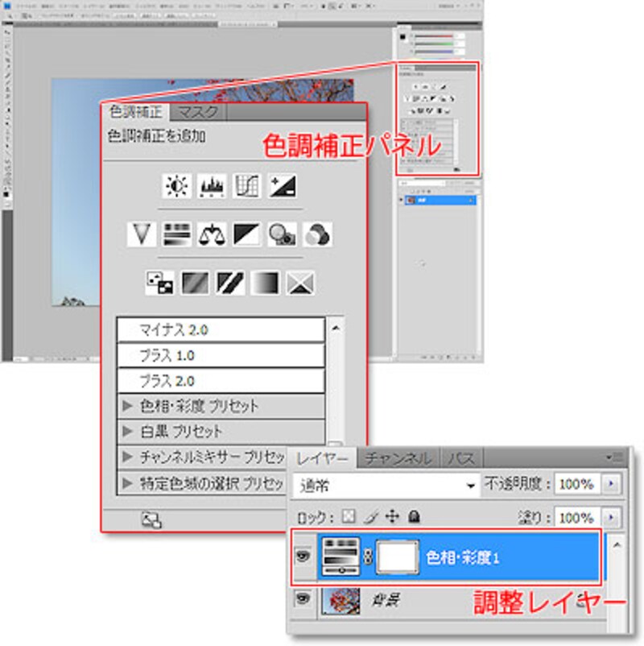The height and width of the screenshot is (646, 644).
Task: Add a Selective Color adjustment
Action: [x=300, y=283]
